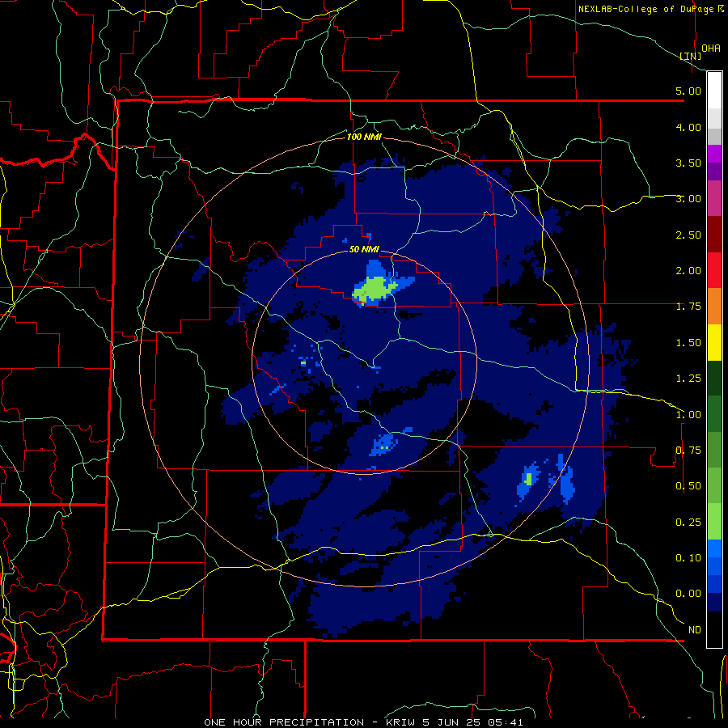Click the large green precipitation core below the 50 NMI label
Viewport: 728px width, 728px height.
(x=372, y=290)
